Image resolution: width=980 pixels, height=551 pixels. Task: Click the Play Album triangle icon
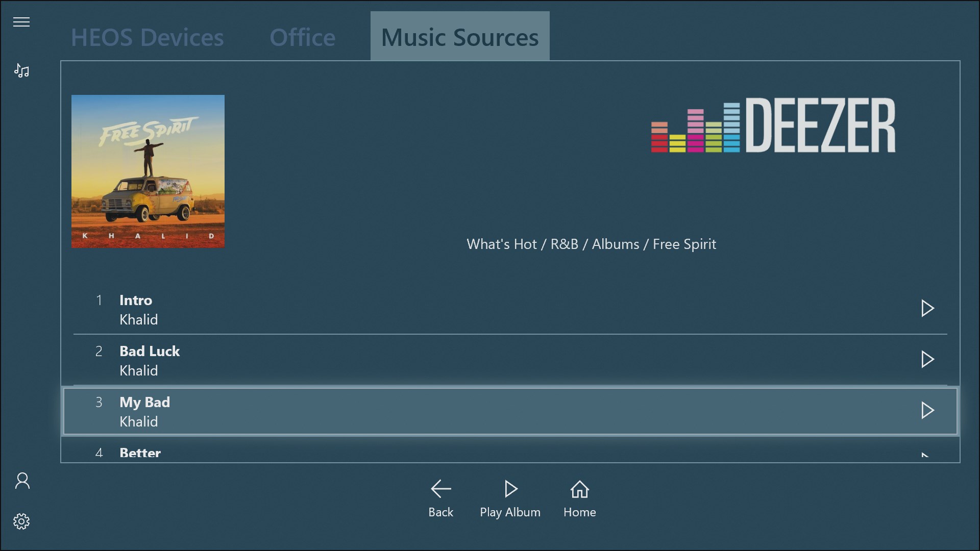(510, 488)
